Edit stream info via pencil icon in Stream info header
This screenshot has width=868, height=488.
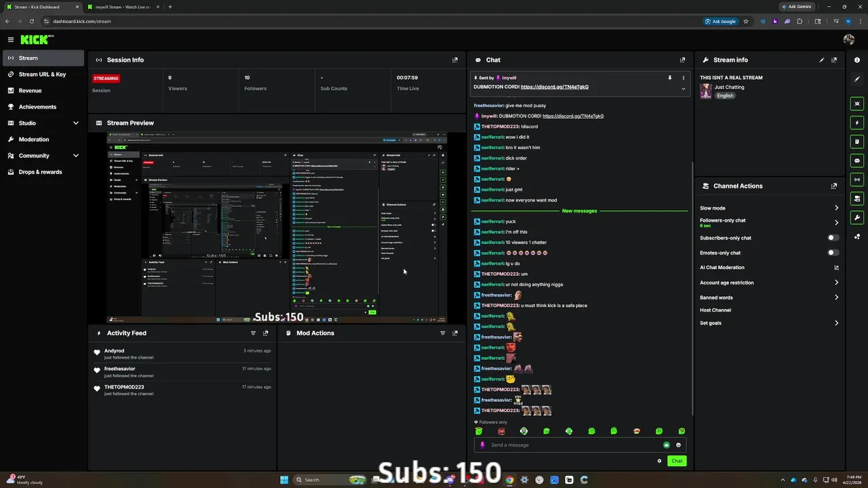click(822, 60)
